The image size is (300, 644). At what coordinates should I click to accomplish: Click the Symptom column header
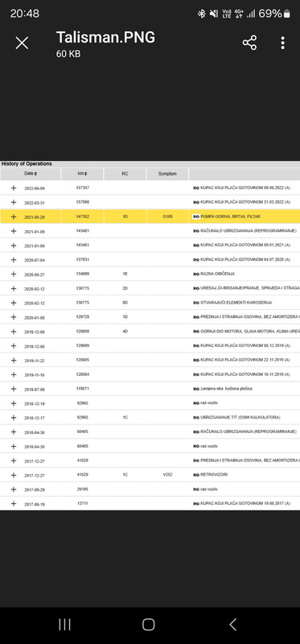[167, 174]
